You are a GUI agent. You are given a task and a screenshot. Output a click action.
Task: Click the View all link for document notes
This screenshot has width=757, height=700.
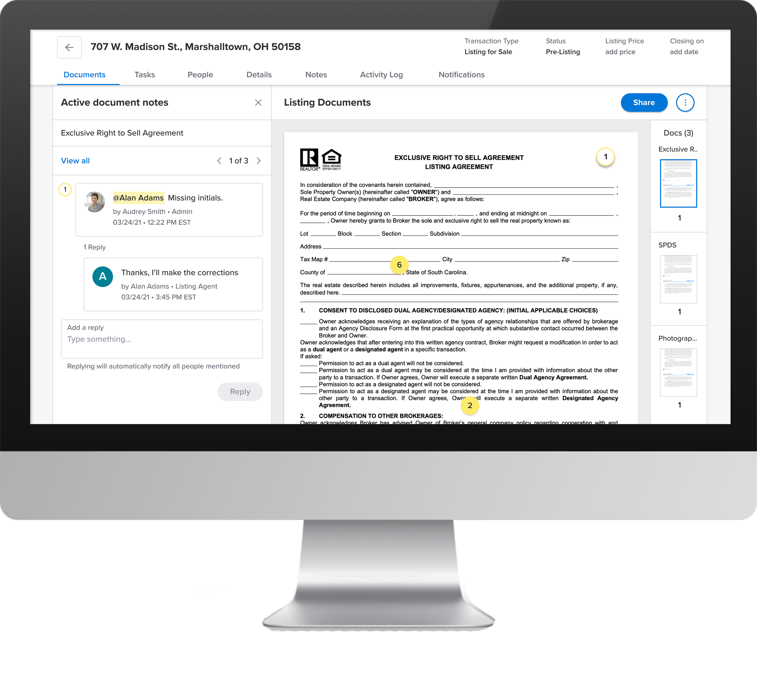pyautogui.click(x=75, y=160)
